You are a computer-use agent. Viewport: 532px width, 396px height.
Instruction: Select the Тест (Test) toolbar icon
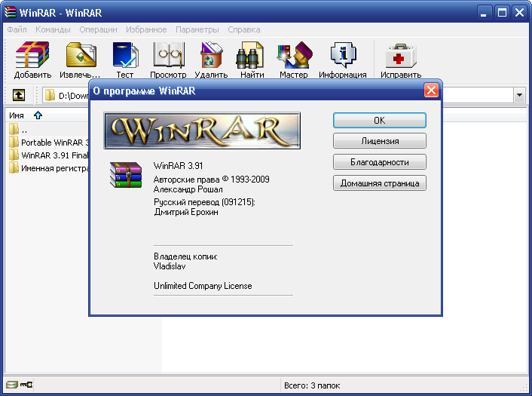click(124, 60)
